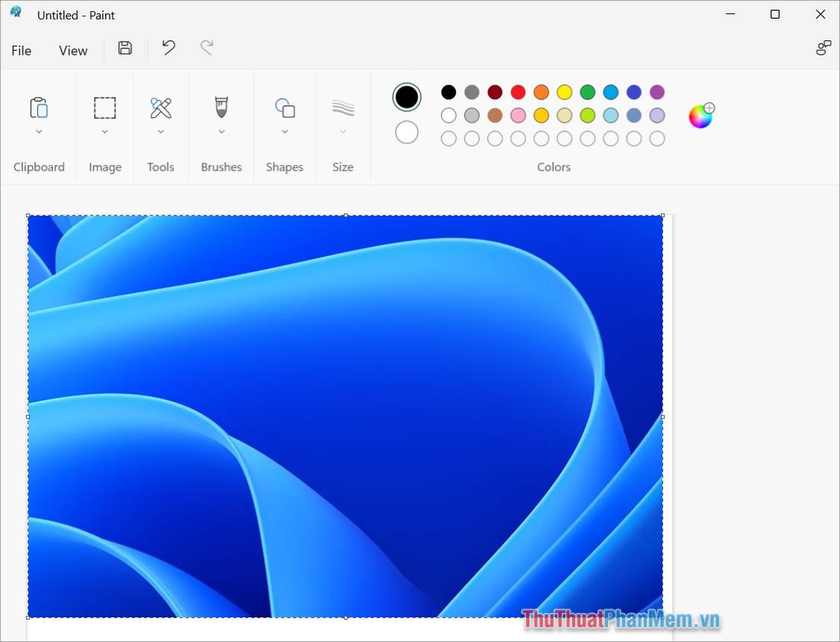Open Paint settings via top-right gear icon
Viewport: 840px width, 642px height.
[823, 47]
